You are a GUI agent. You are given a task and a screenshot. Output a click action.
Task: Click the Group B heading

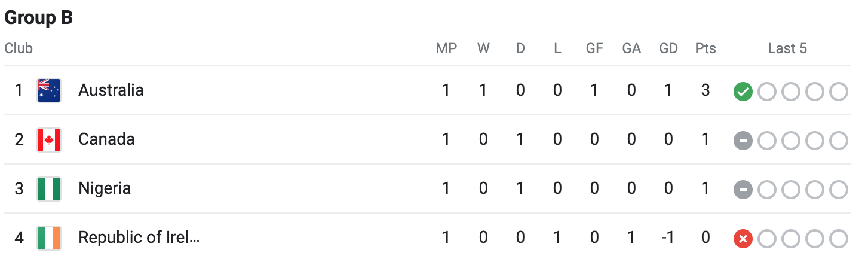click(x=39, y=18)
